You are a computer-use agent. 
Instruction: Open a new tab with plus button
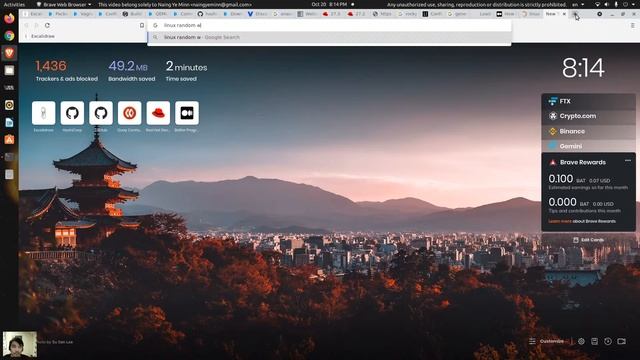tap(575, 14)
